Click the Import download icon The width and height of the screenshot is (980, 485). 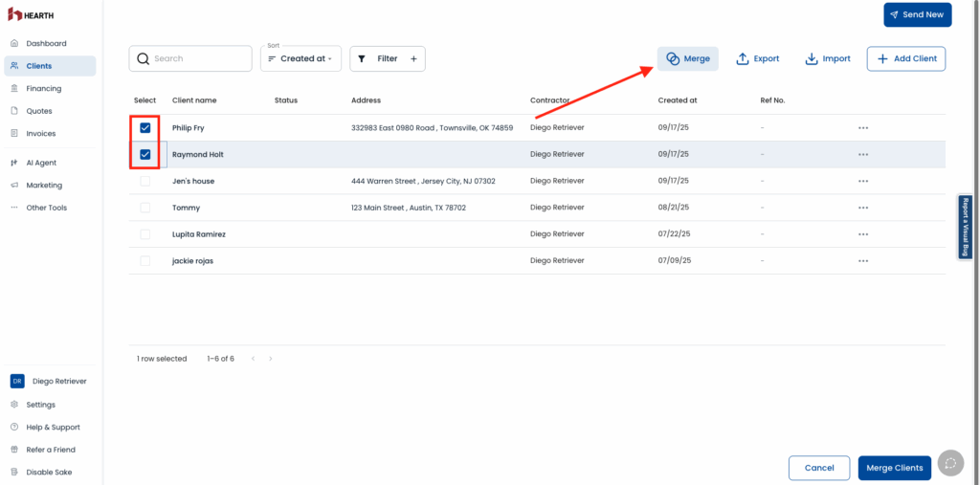pyautogui.click(x=811, y=58)
